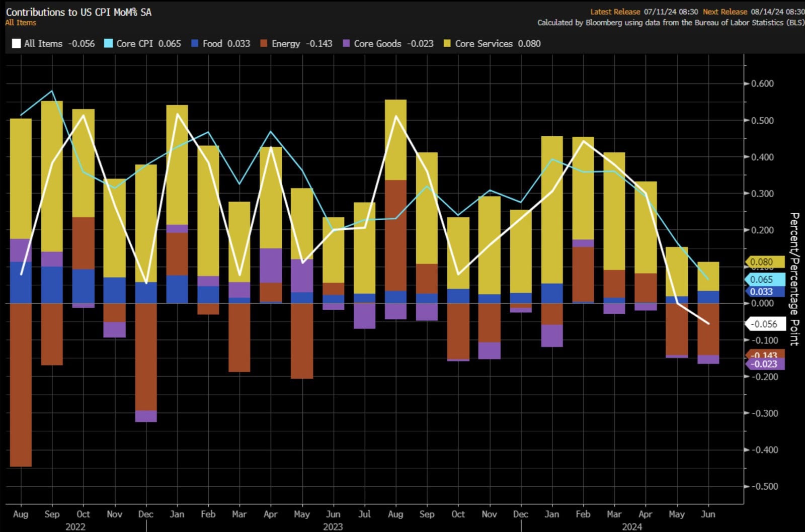Image resolution: width=805 pixels, height=532 pixels.
Task: Click the white -0.056 axis value tag
Action: tap(764, 324)
